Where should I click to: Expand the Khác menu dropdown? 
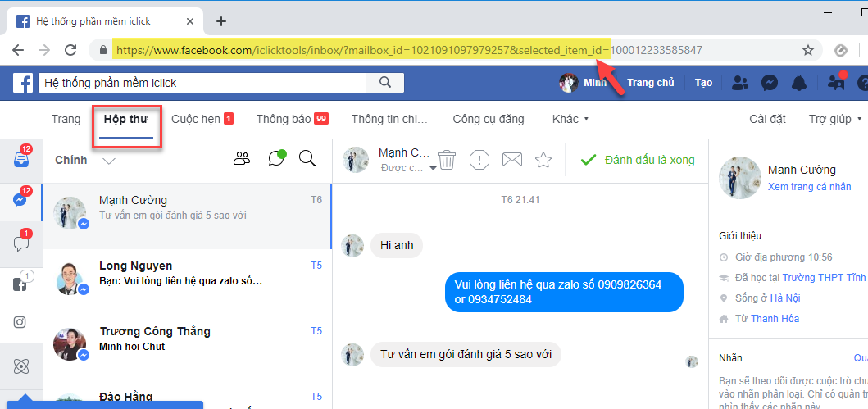pyautogui.click(x=570, y=119)
